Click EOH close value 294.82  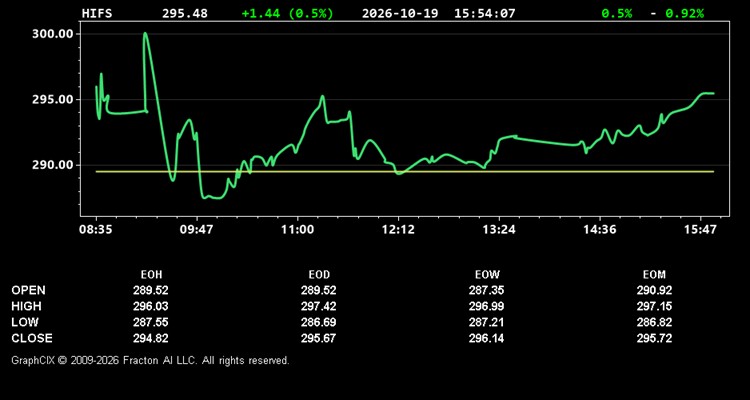pyautogui.click(x=151, y=338)
